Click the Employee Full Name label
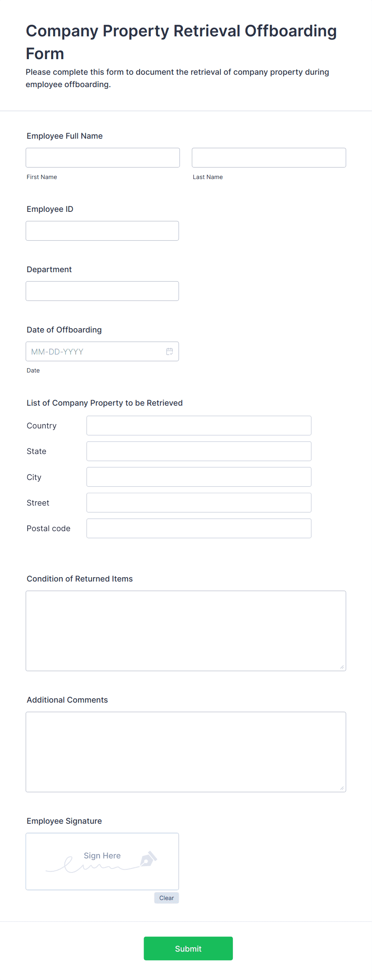 pos(65,136)
